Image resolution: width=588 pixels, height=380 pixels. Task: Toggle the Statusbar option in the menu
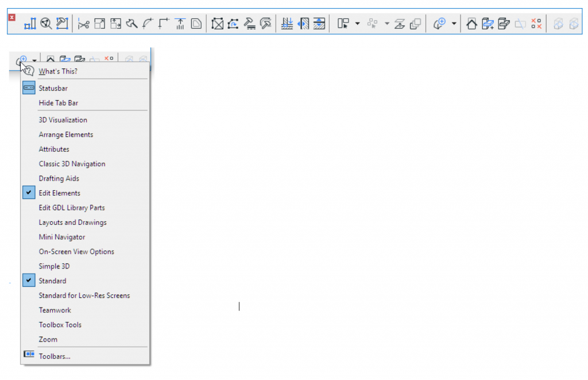tap(53, 89)
